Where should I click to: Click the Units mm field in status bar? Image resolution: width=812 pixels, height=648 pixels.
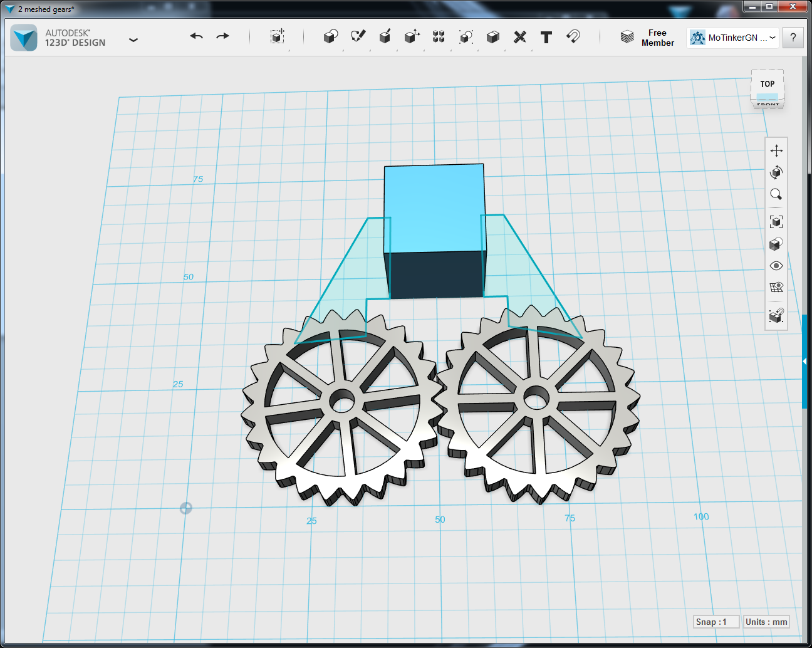[766, 622]
